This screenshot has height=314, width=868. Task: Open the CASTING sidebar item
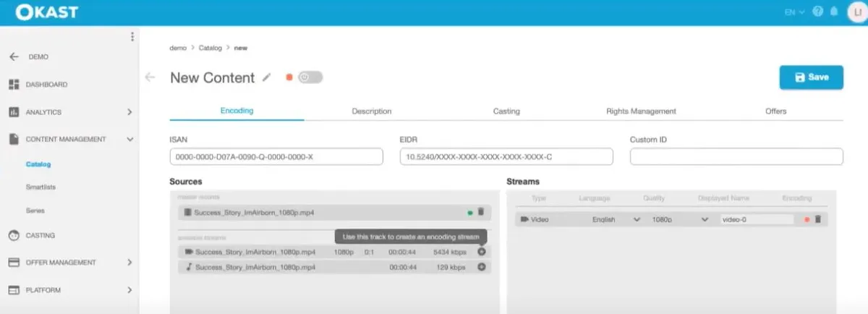coord(41,235)
